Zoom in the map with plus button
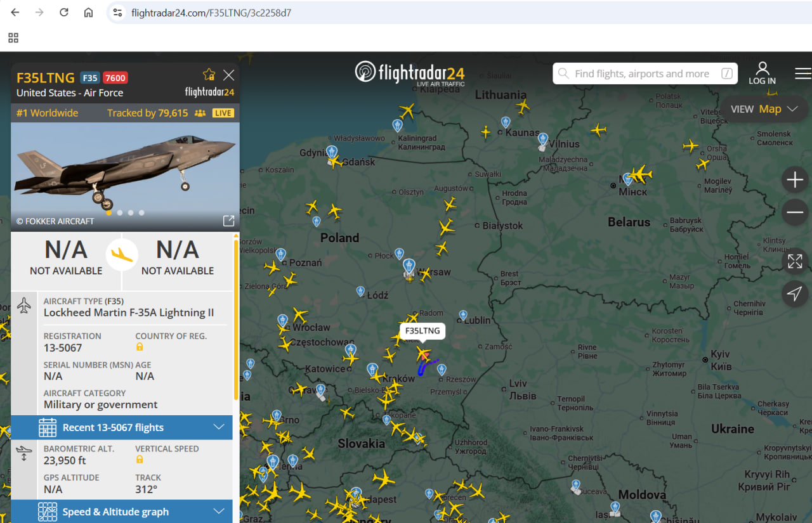 tap(795, 180)
